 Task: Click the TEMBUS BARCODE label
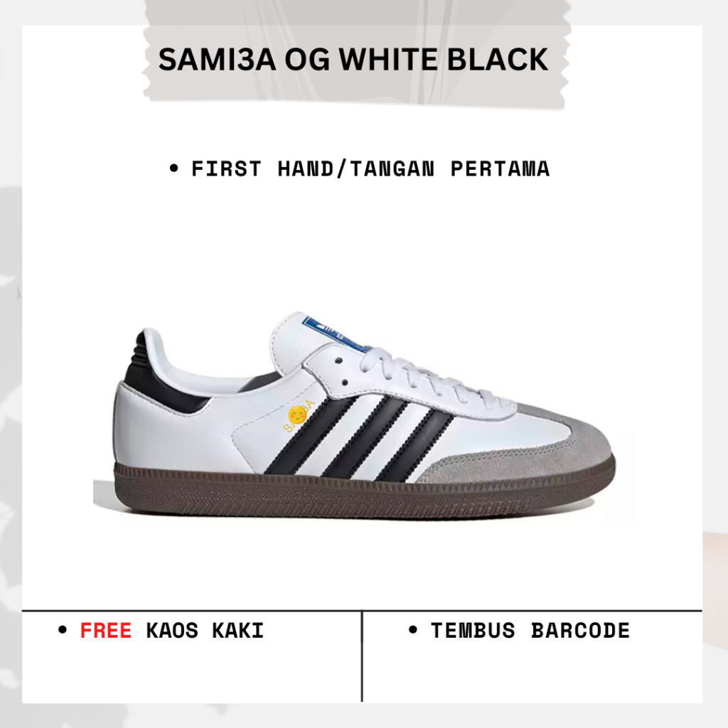point(530,630)
